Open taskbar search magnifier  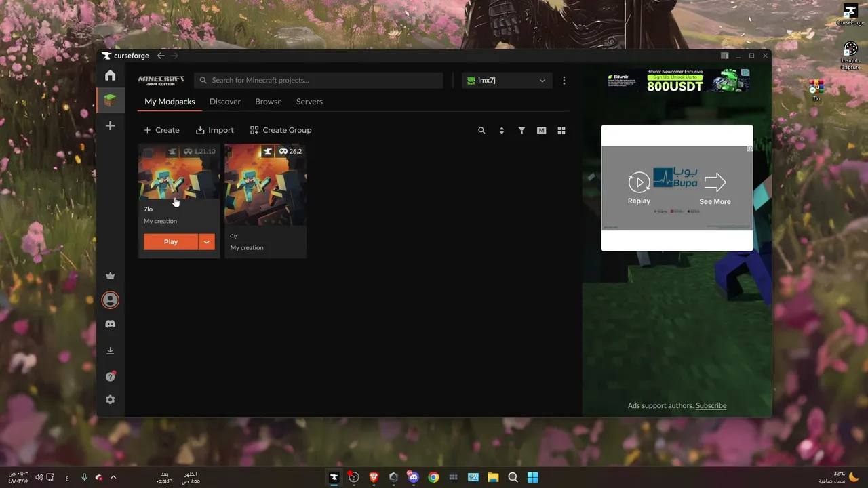pos(513,477)
